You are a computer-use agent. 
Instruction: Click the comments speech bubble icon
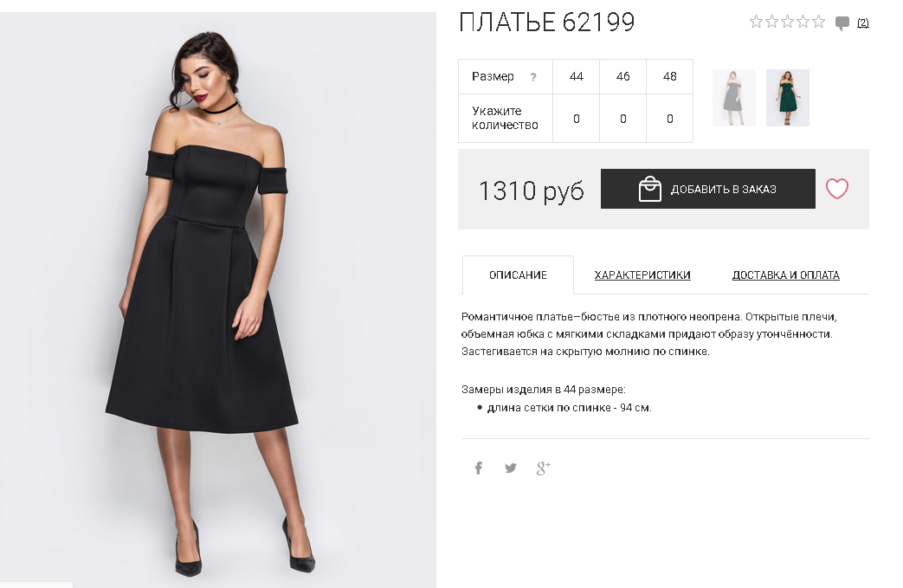point(842,23)
